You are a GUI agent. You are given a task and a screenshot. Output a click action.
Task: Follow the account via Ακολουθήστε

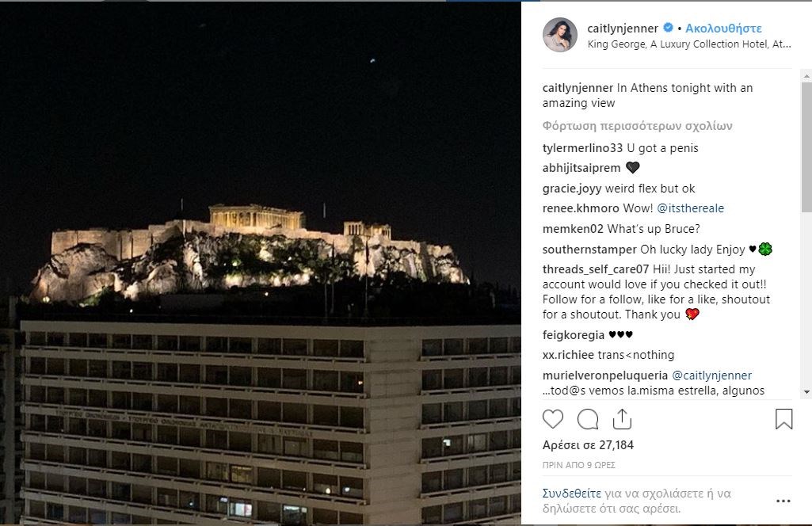pos(723,29)
